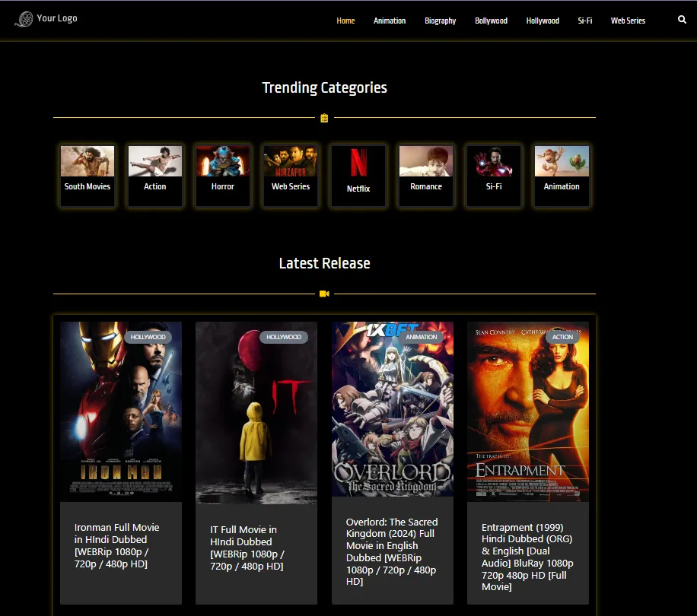Click the Horror category label
Image resolution: width=697 pixels, height=616 pixels.
[x=223, y=186]
